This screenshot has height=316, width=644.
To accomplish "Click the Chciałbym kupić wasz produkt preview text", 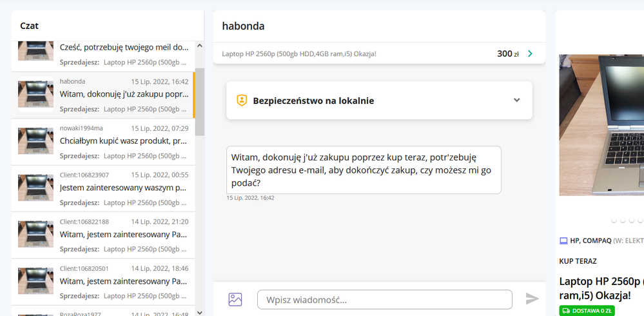I will (124, 141).
